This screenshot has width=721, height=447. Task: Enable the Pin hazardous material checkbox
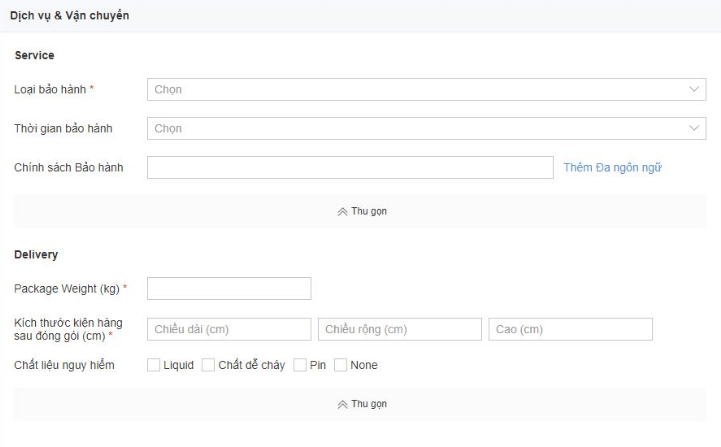click(x=300, y=365)
